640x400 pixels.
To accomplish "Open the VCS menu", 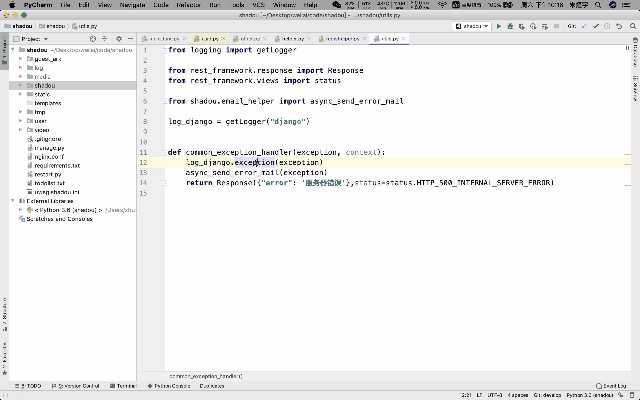I will pyautogui.click(x=258, y=5).
